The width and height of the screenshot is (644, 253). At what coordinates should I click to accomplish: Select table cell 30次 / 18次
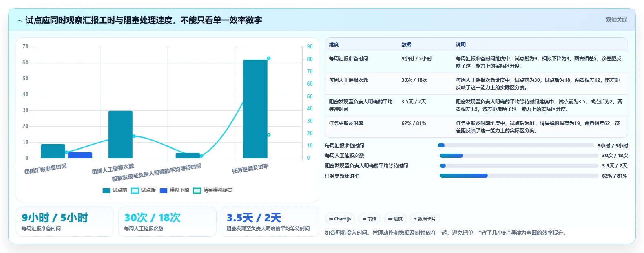click(414, 80)
